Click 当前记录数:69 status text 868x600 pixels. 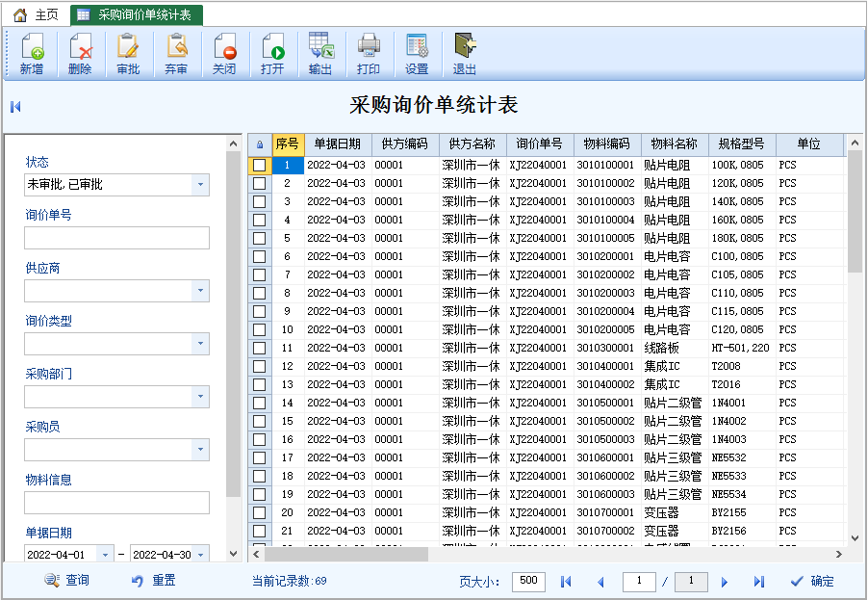click(289, 581)
